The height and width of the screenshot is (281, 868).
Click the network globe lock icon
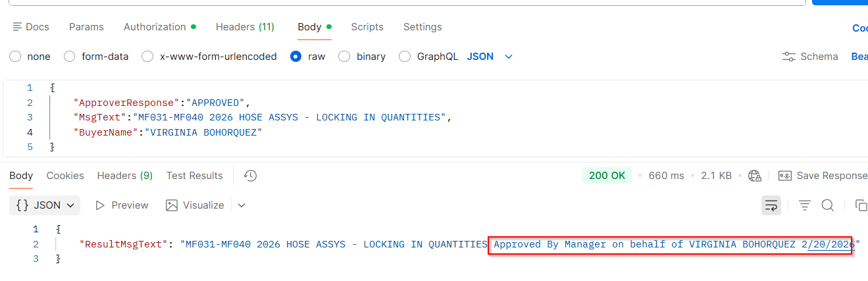(x=755, y=176)
